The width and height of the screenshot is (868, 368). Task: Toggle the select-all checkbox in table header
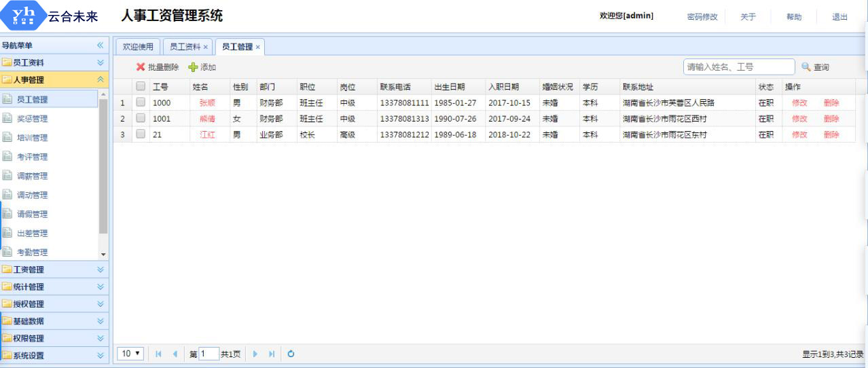point(141,86)
